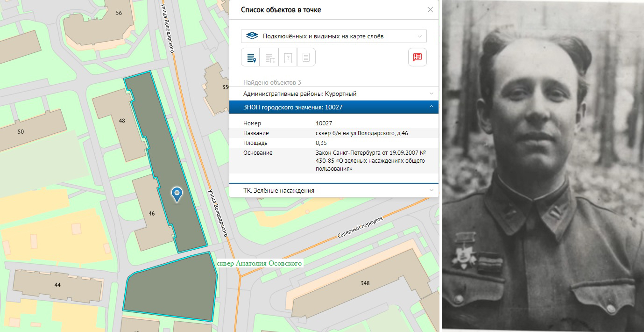The width and height of the screenshot is (644, 332).
Task: Click the blue map pin marker
Action: (x=177, y=194)
